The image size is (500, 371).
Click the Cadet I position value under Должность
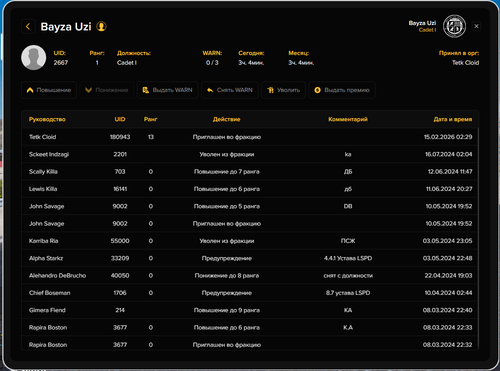[127, 63]
